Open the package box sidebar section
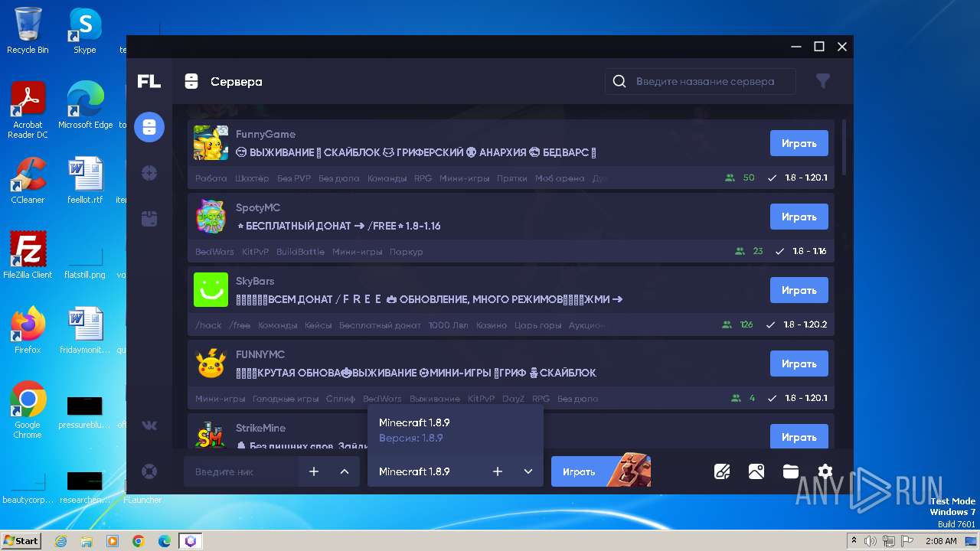 pos(149,220)
